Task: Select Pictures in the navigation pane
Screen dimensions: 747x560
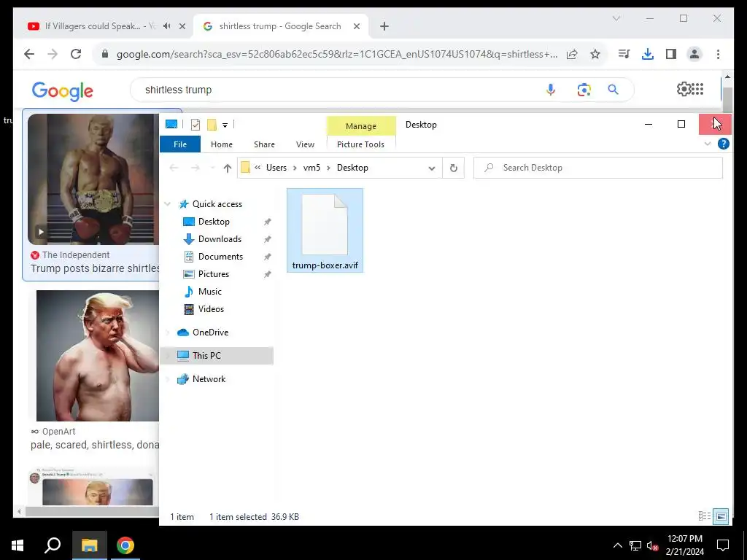Action: 214,274
